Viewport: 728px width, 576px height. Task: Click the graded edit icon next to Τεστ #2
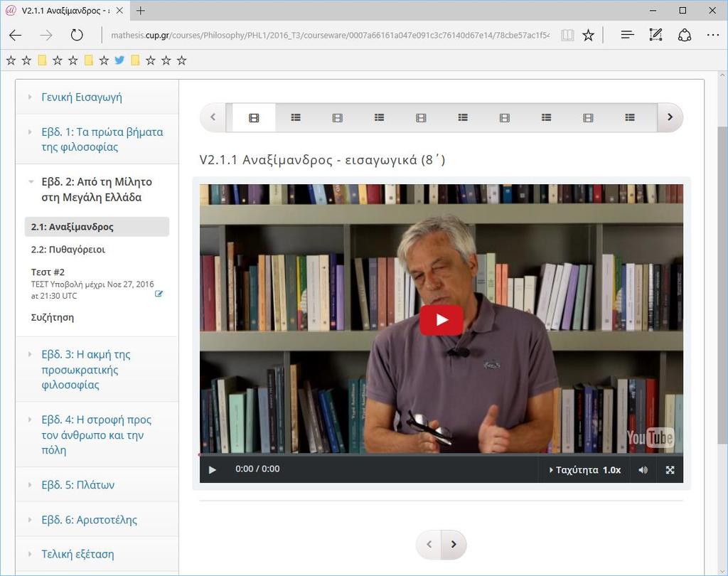(x=159, y=294)
